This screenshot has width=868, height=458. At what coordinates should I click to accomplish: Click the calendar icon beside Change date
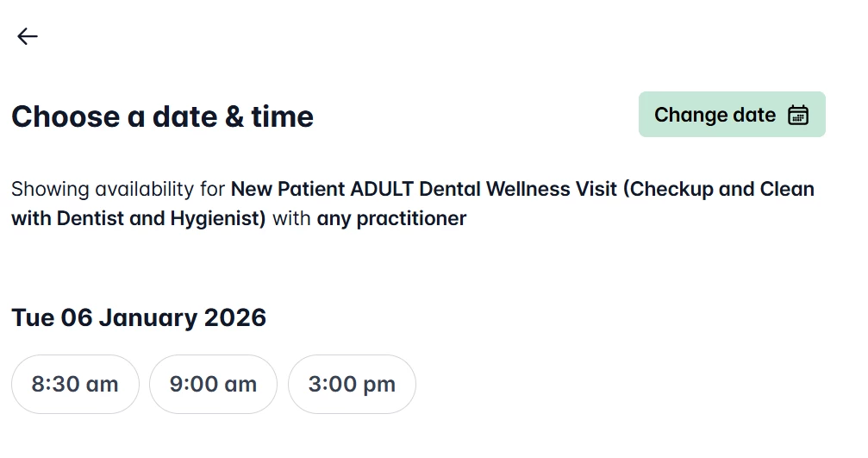pyautogui.click(x=798, y=116)
